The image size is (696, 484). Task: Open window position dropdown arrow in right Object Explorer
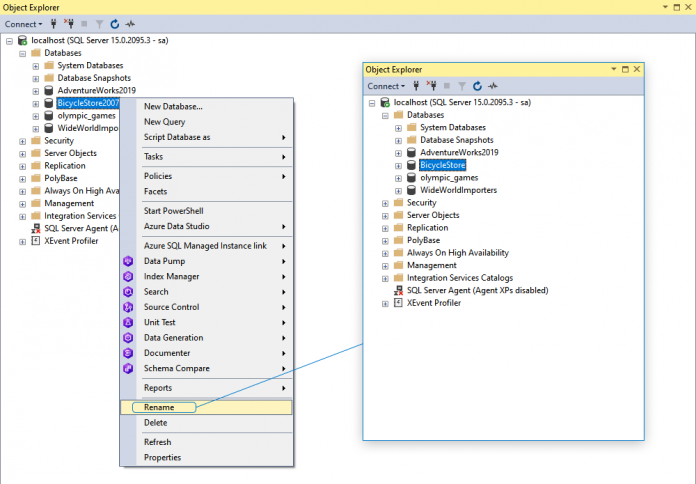613,69
